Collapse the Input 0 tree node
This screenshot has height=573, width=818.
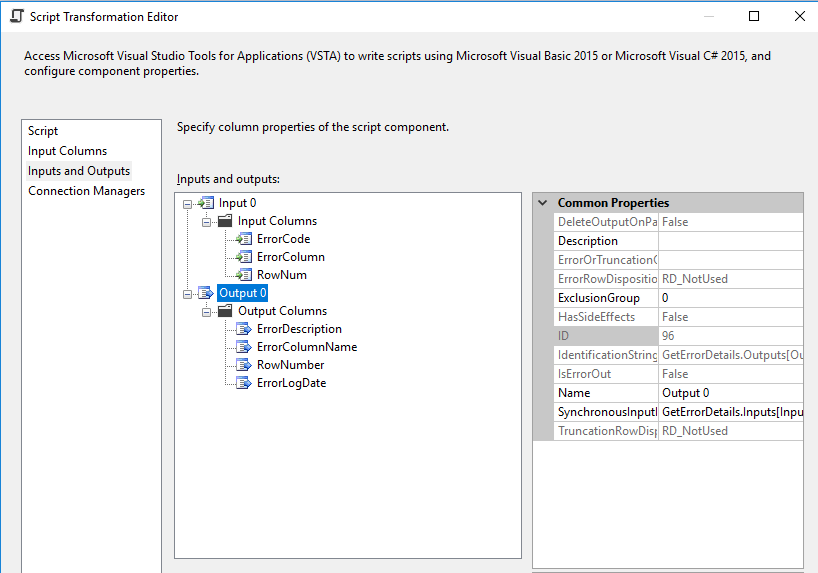(x=187, y=204)
